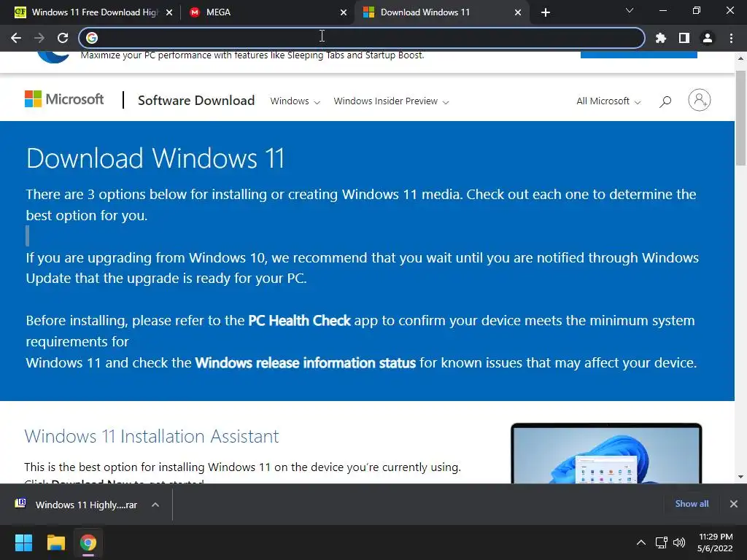Open the Chrome extensions puzzle icon
747x560 pixels.
coord(661,38)
